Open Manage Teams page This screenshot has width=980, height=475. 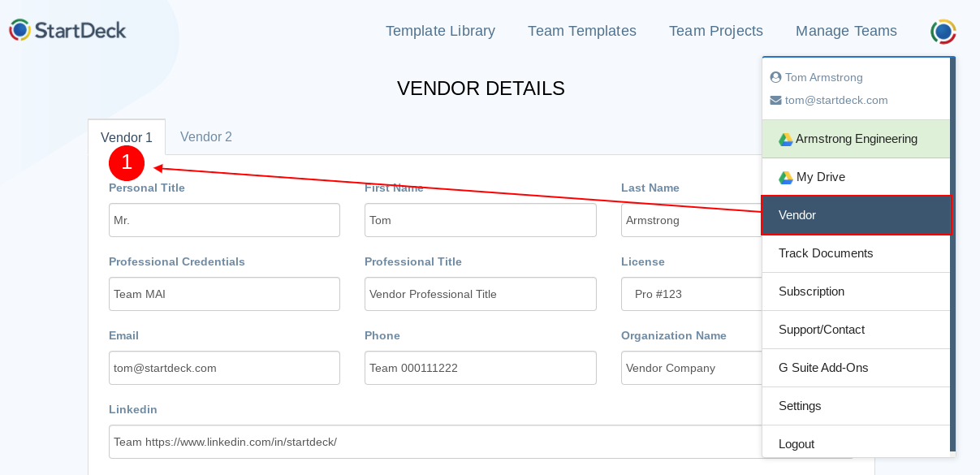click(846, 31)
